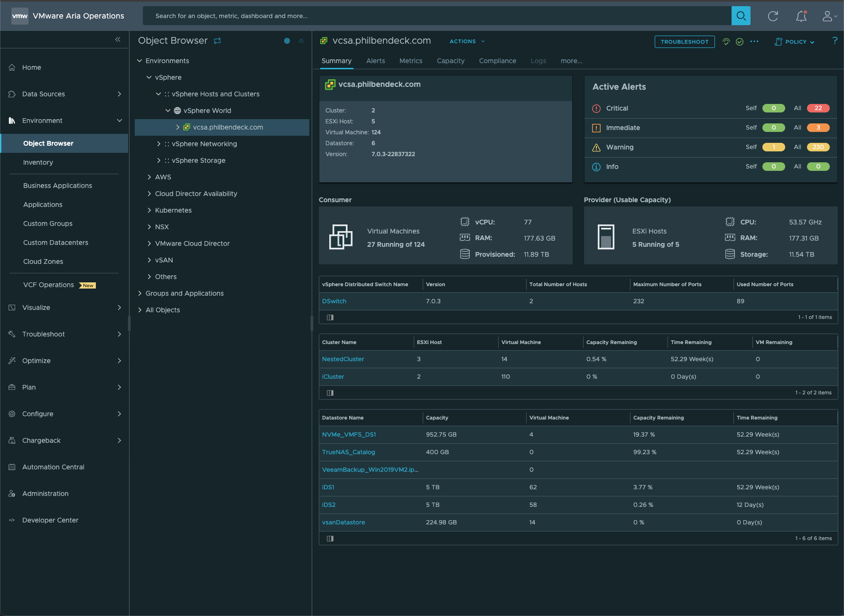Expand the AWS tree node
Viewport: 844px width, 616px height.
pyautogui.click(x=149, y=177)
